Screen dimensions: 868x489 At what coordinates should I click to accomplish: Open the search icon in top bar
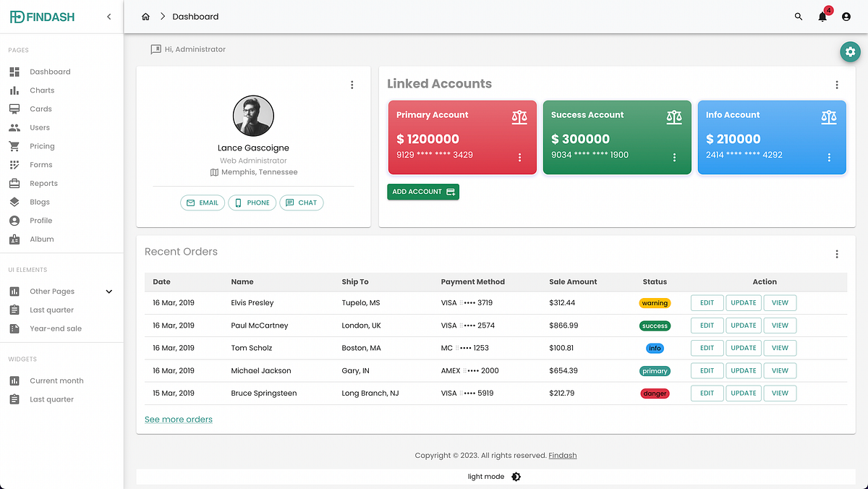tap(798, 16)
